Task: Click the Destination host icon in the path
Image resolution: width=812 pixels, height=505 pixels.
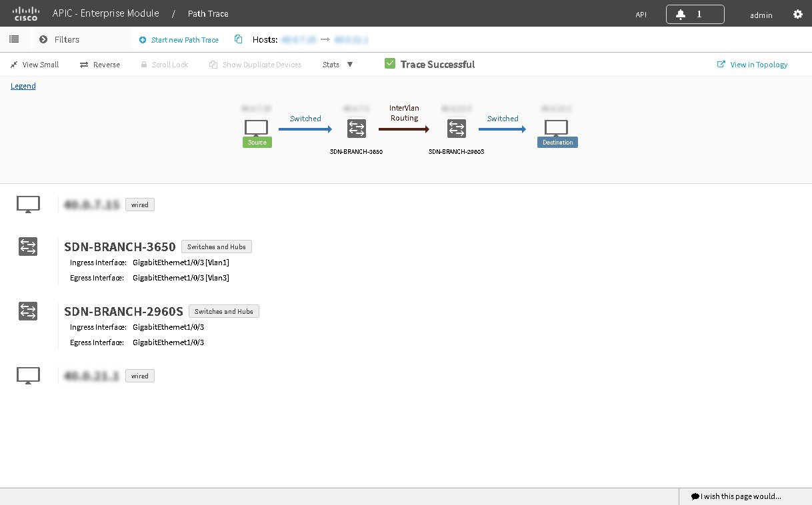Action: [557, 127]
